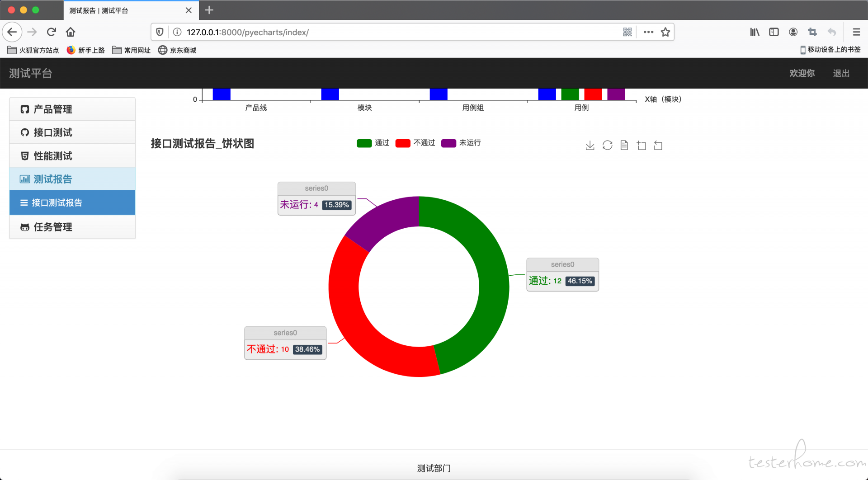Click 退出 to log out
Image resolution: width=868 pixels, height=480 pixels.
click(x=841, y=73)
